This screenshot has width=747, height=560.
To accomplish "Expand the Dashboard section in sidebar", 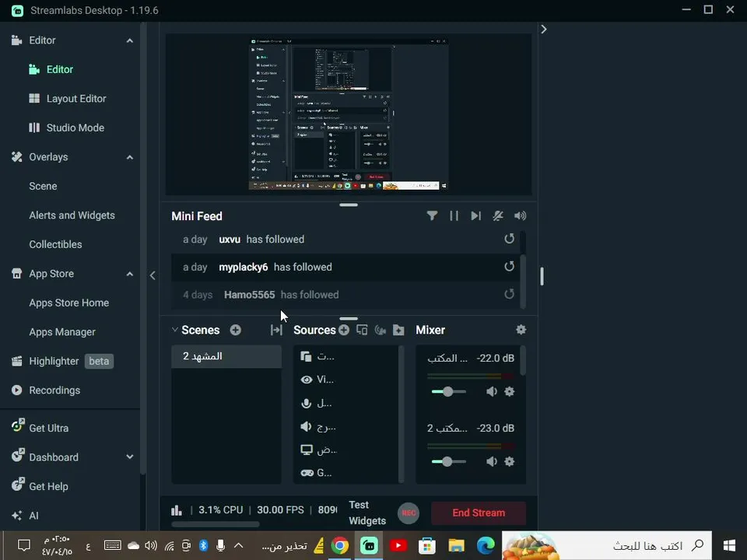I will (130, 457).
